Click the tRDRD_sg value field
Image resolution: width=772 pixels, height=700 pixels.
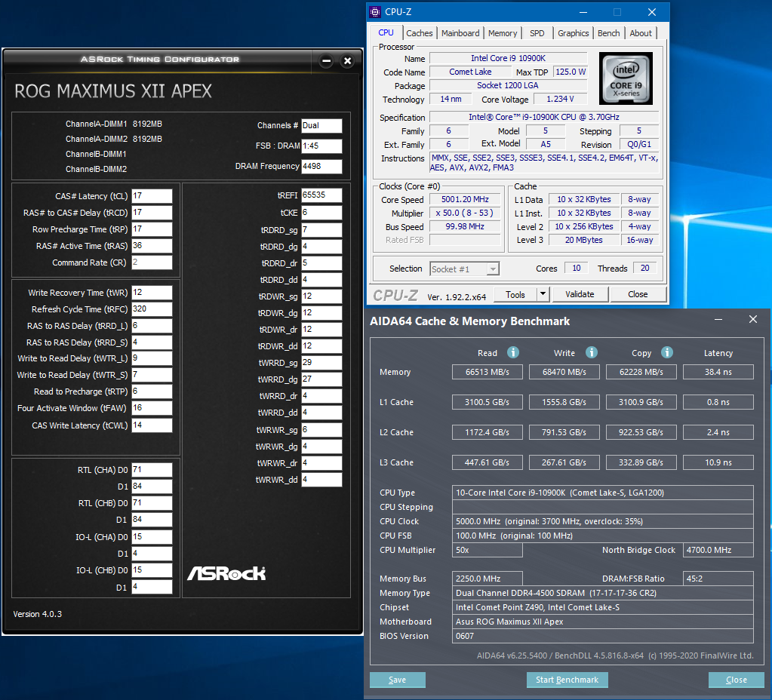(x=321, y=230)
